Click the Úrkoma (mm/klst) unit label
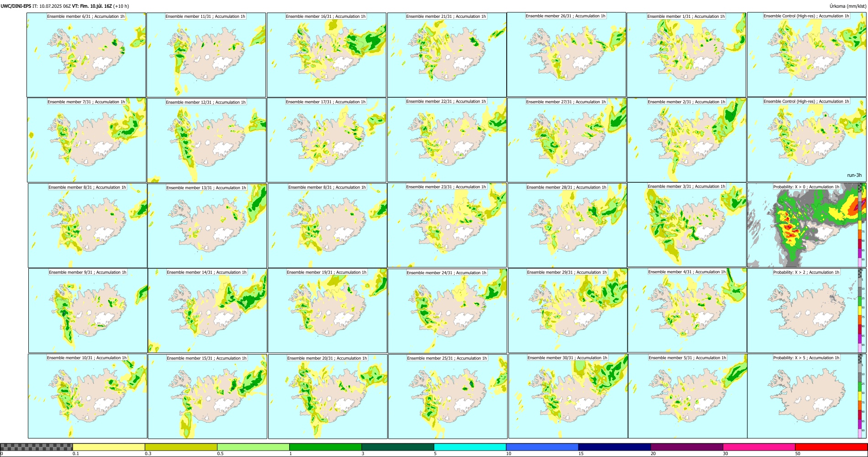Screen dimensions: 868x457 coord(847,6)
